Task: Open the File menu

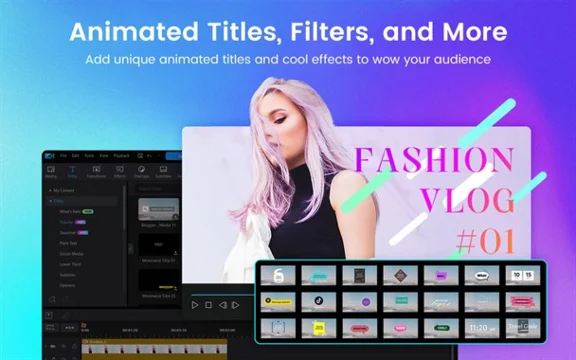Action: (63, 156)
